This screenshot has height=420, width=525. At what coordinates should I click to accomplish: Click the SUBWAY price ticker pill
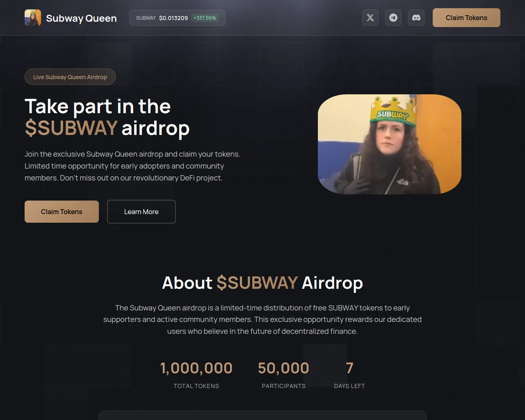coord(177,18)
